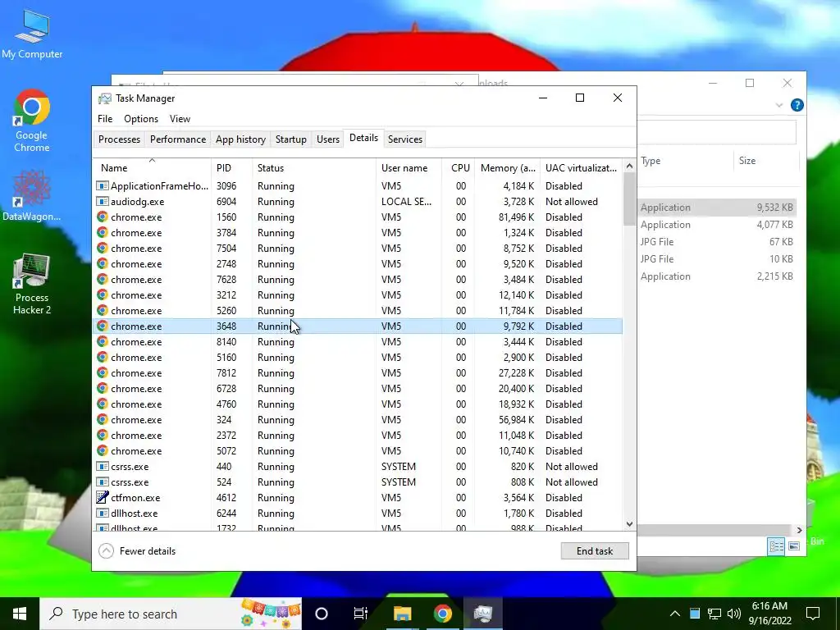The image size is (840, 630).
Task: Click the taskbar search box
Action: pyautogui.click(x=171, y=614)
